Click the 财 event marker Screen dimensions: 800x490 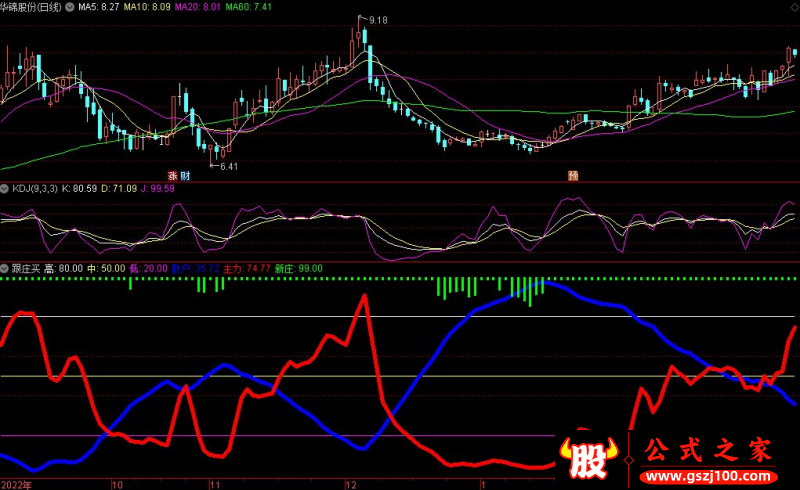coord(185,176)
